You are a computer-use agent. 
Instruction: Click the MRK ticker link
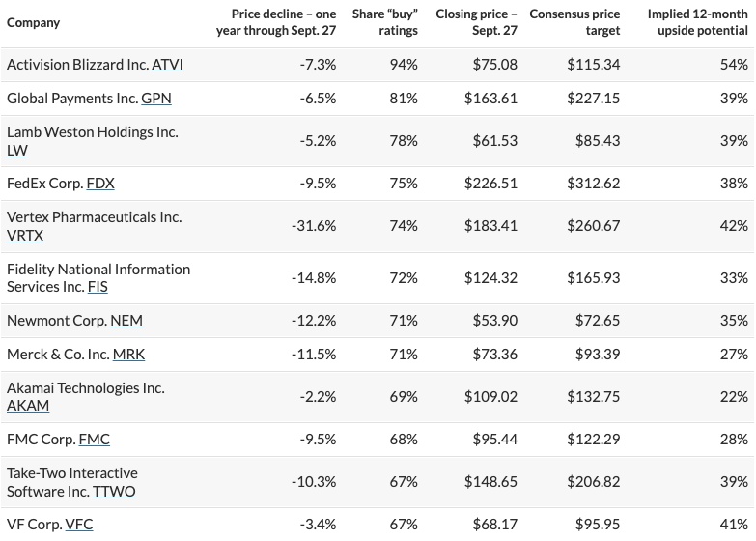[x=128, y=355]
